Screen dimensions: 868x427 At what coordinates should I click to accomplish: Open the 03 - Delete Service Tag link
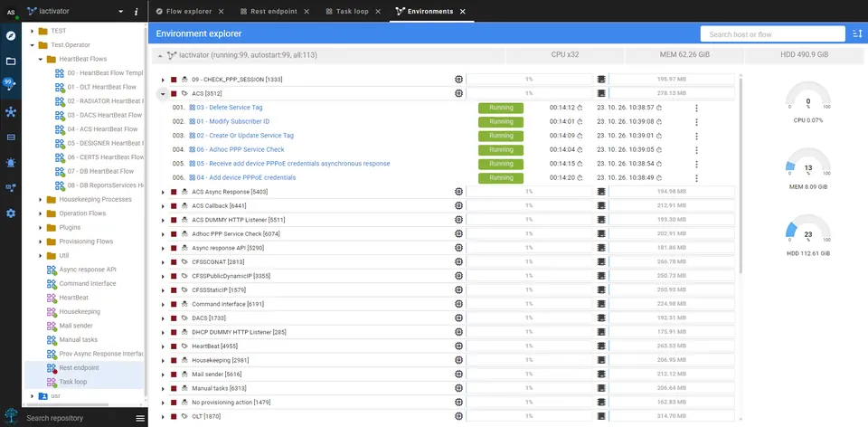point(229,108)
